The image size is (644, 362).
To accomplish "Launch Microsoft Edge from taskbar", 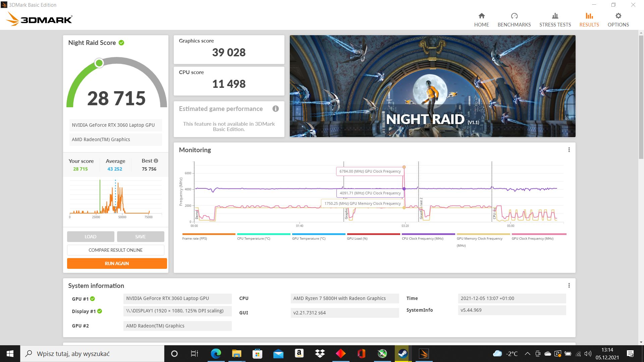I will click(216, 354).
